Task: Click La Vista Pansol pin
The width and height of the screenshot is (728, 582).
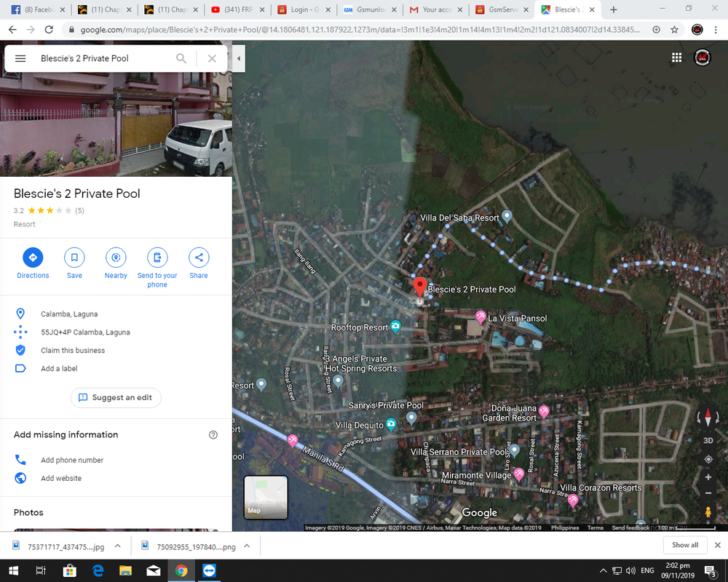Action: [x=480, y=317]
